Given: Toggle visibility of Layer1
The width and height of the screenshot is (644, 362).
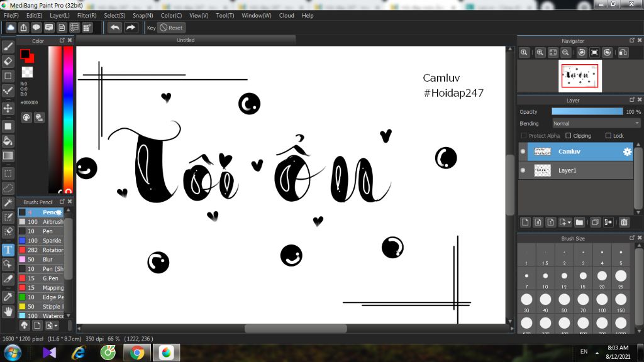Looking at the screenshot, I should pyautogui.click(x=523, y=170).
